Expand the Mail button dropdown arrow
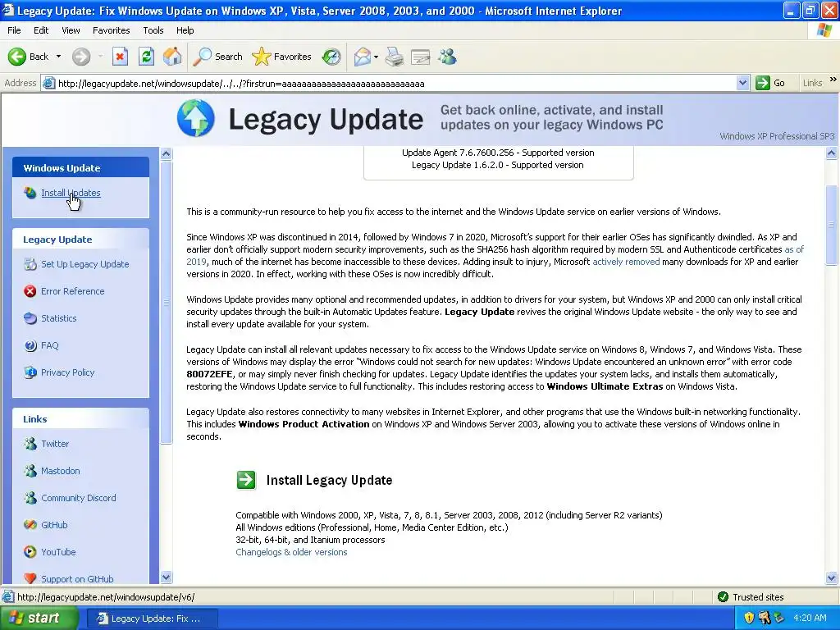Image resolution: width=840 pixels, height=630 pixels. pyautogui.click(x=376, y=57)
